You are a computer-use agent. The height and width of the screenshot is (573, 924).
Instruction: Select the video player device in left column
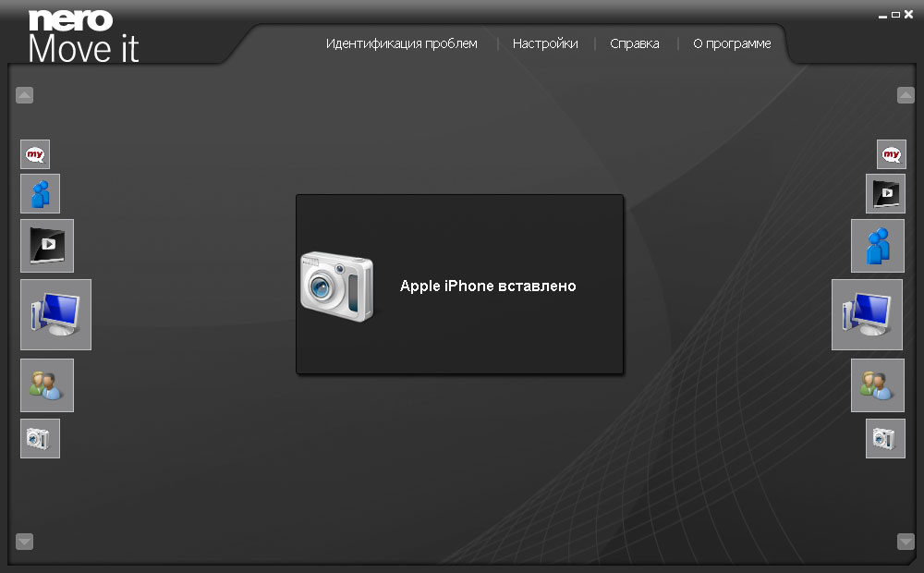click(x=47, y=246)
